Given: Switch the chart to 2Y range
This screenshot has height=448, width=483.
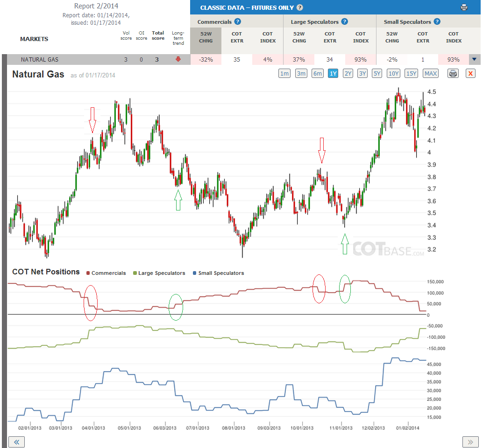Looking at the screenshot, I should tap(348, 74).
